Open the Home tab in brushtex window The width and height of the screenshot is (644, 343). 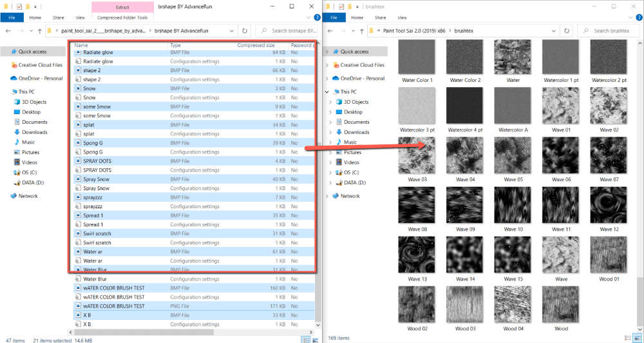click(357, 17)
